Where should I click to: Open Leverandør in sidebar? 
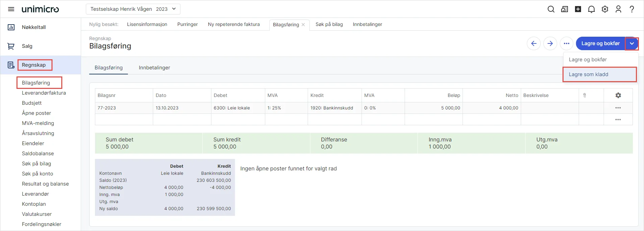tap(35, 194)
